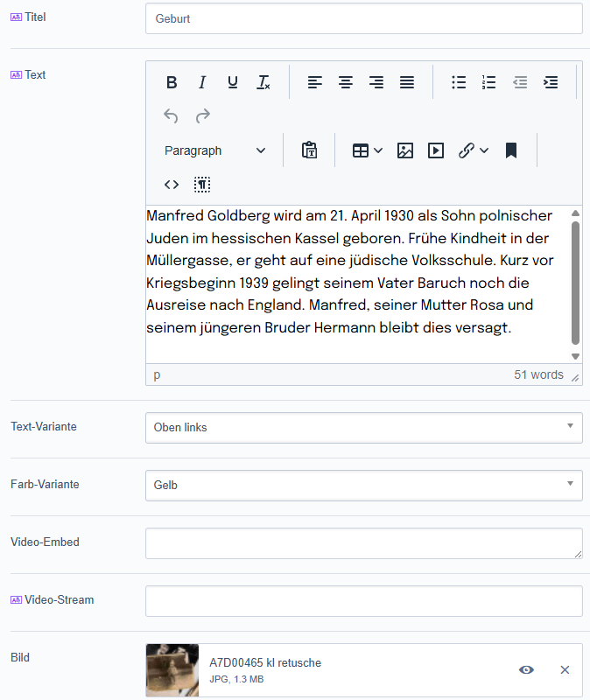Insert a bullet list
This screenshot has width=590, height=700.
[459, 82]
